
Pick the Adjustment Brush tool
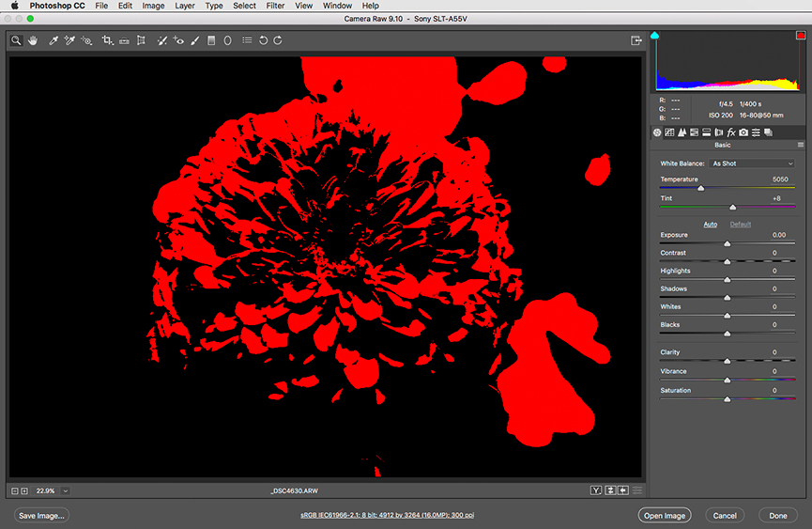point(195,40)
